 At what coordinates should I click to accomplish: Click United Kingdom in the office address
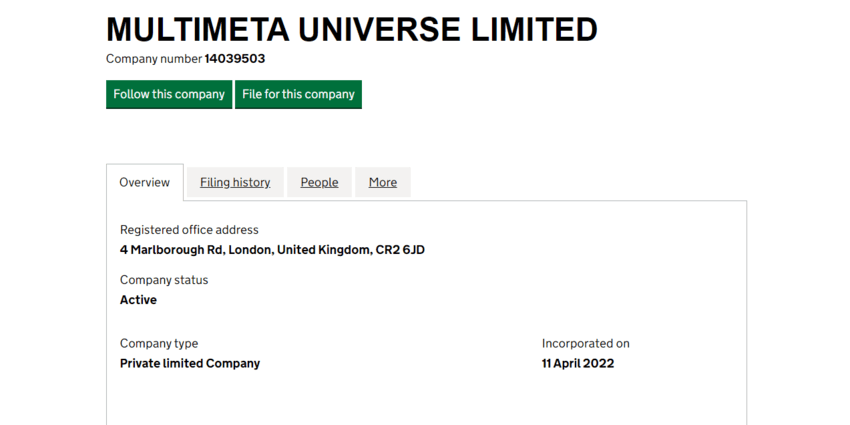click(x=321, y=250)
